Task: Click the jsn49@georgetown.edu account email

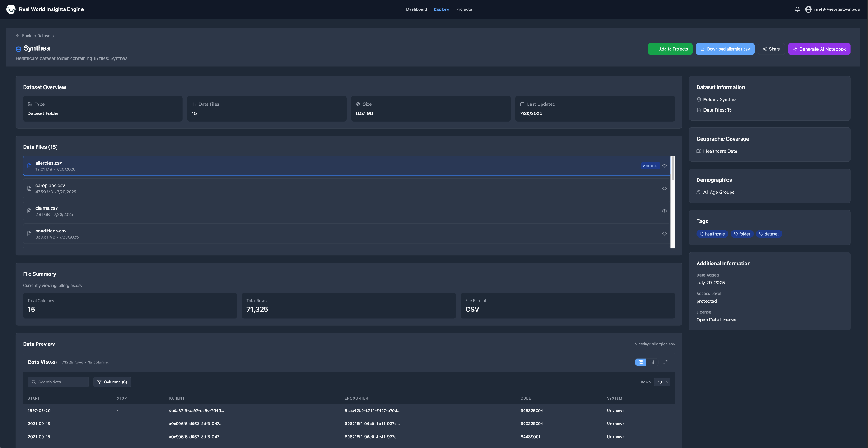Action: coord(837,9)
